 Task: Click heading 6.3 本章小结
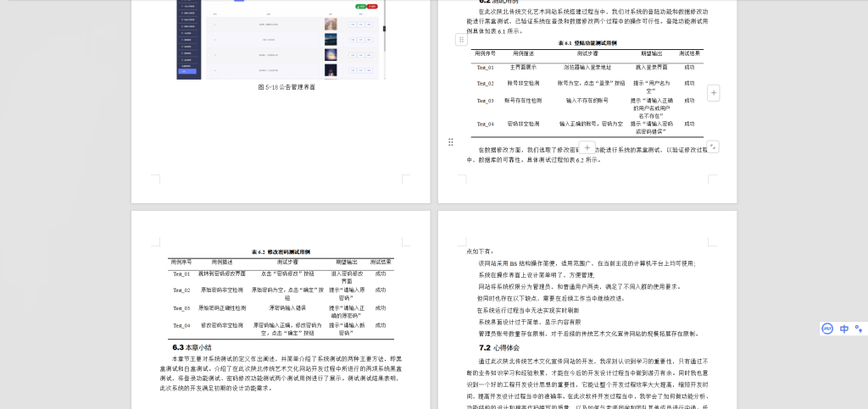(192, 348)
